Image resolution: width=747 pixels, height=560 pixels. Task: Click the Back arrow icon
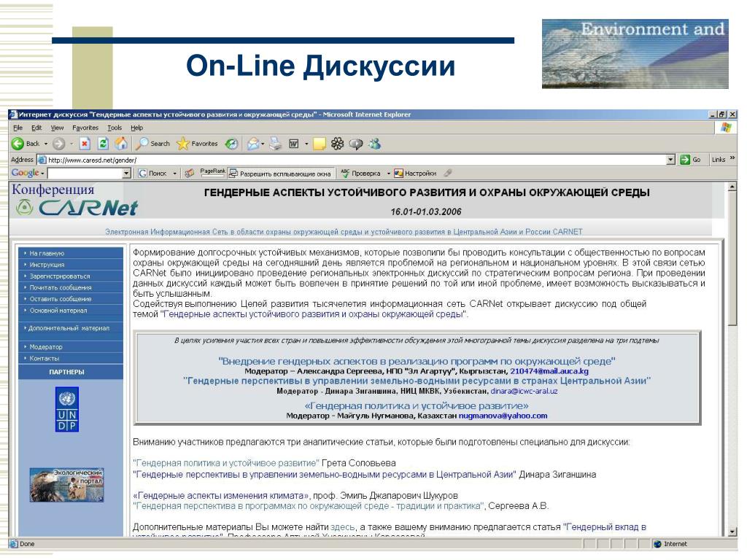point(18,144)
